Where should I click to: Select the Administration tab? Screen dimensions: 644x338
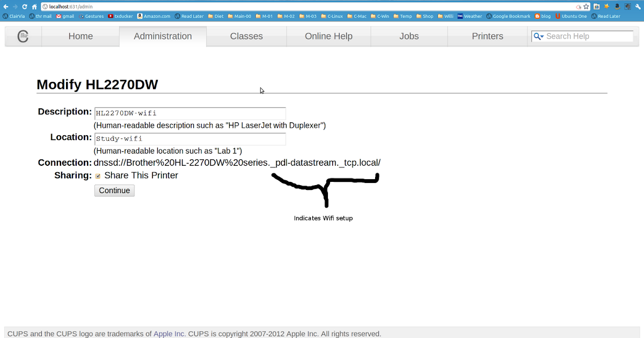click(x=163, y=36)
